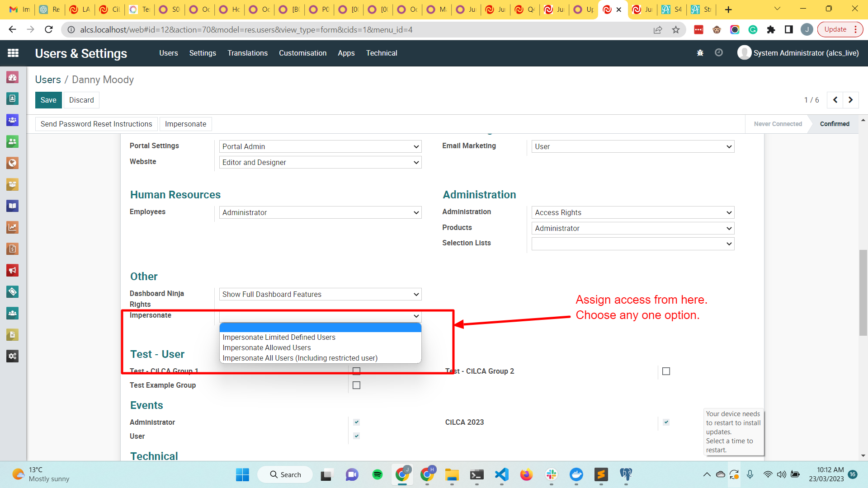Click the debug bug icon in navbar

[x=700, y=53]
